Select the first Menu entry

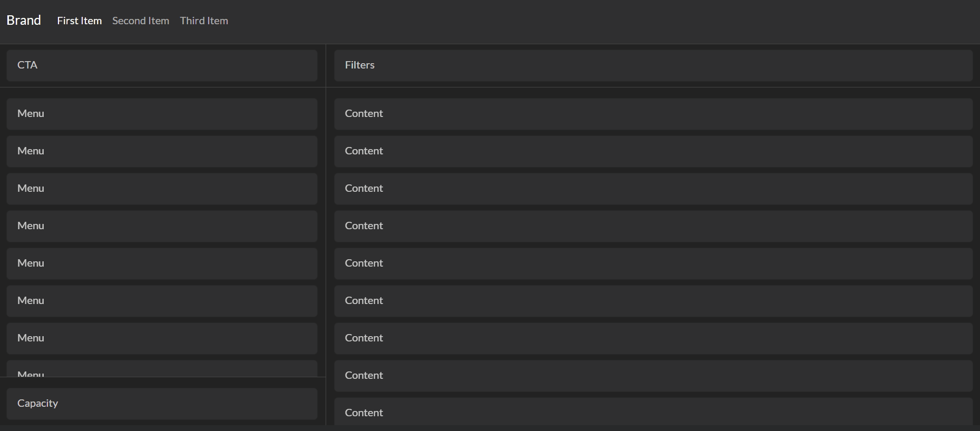tap(162, 114)
